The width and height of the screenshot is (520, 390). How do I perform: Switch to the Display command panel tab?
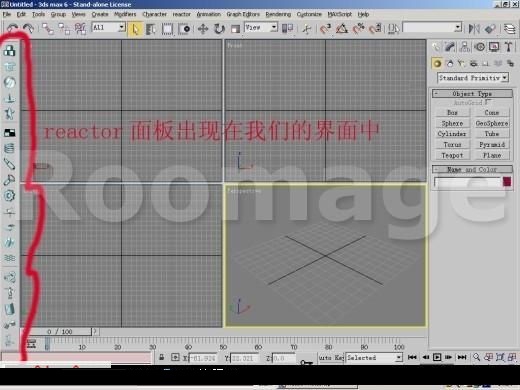[x=494, y=47]
